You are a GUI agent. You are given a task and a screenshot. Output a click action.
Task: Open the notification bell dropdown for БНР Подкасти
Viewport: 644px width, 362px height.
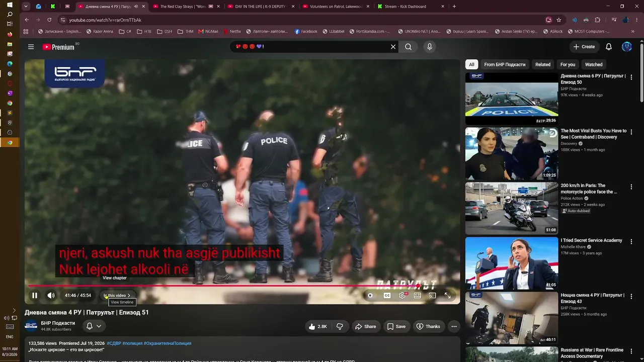[x=94, y=326]
